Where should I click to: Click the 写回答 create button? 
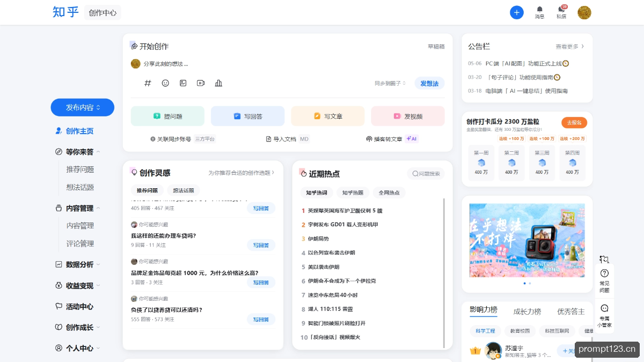pos(247,116)
